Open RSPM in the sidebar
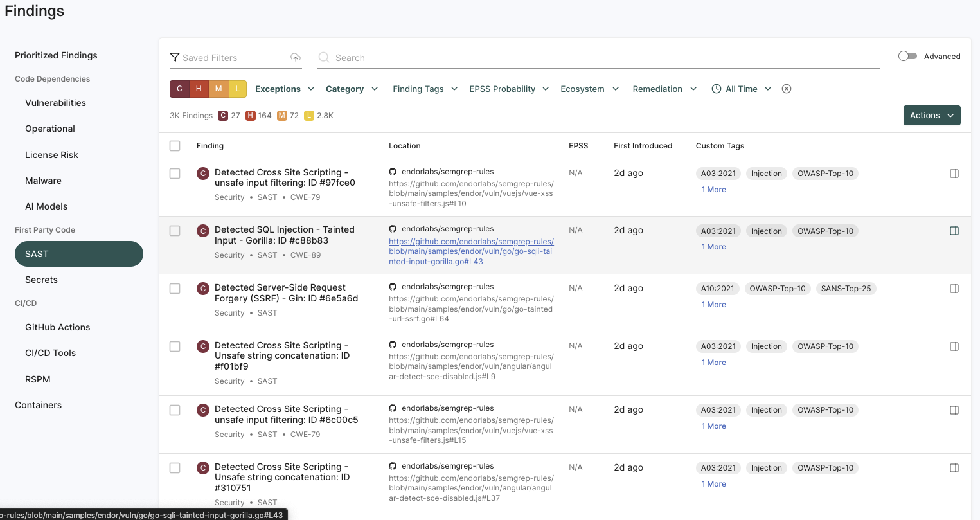 point(37,379)
